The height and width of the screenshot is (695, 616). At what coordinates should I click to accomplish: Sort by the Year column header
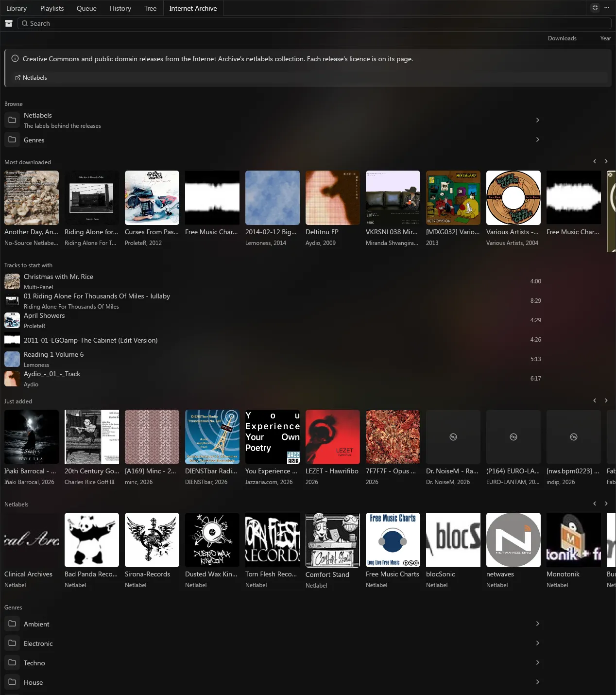click(x=605, y=38)
